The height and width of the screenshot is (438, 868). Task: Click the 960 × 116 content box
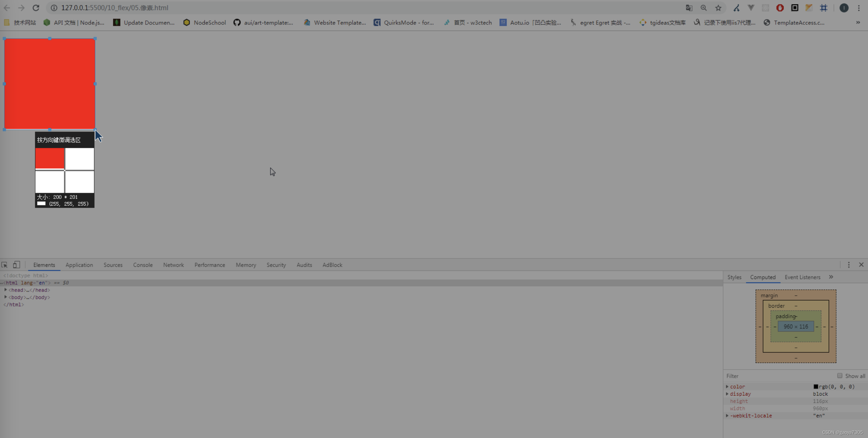pos(796,326)
